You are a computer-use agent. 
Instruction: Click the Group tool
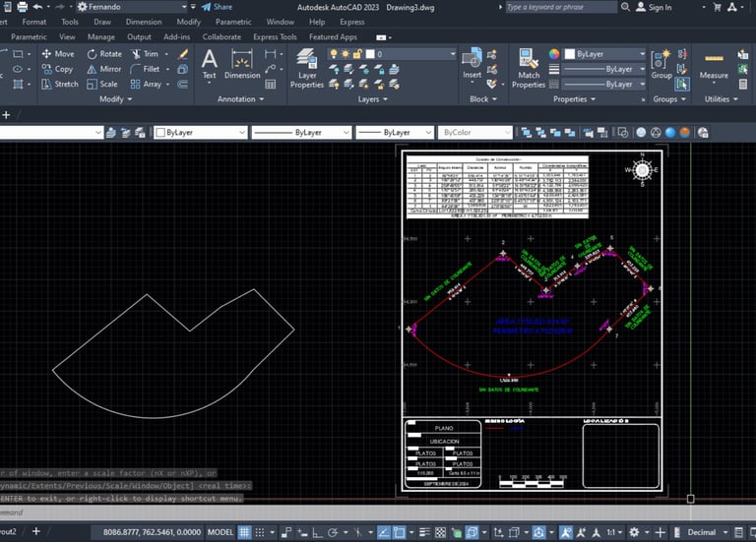click(x=661, y=64)
